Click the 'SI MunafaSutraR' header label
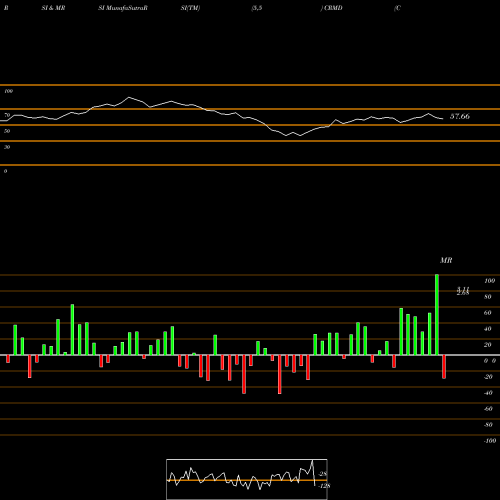This screenshot has height=500, width=500. pyautogui.click(x=123, y=8)
